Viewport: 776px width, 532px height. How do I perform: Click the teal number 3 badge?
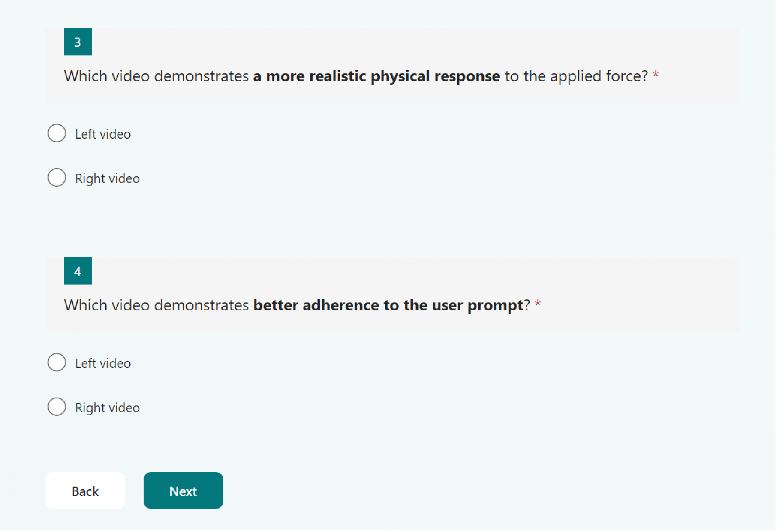[x=78, y=42]
